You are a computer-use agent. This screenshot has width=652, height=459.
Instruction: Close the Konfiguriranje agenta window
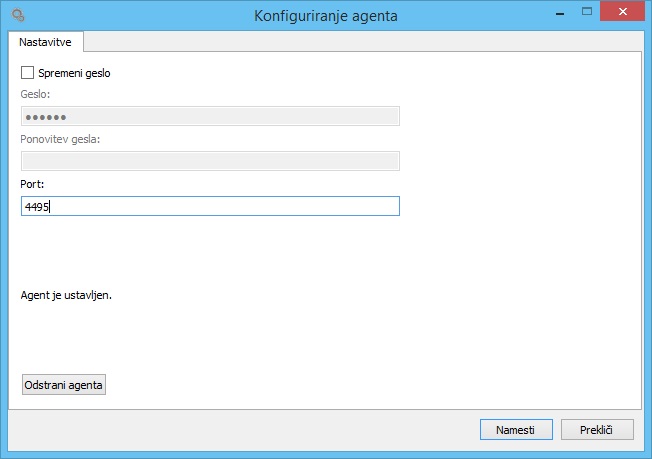coord(622,12)
